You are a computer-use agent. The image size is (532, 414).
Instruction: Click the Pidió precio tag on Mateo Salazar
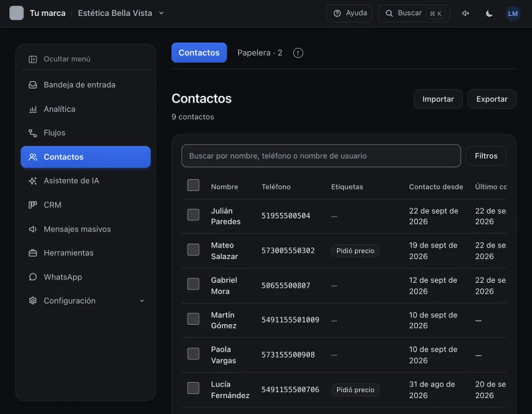[355, 251]
